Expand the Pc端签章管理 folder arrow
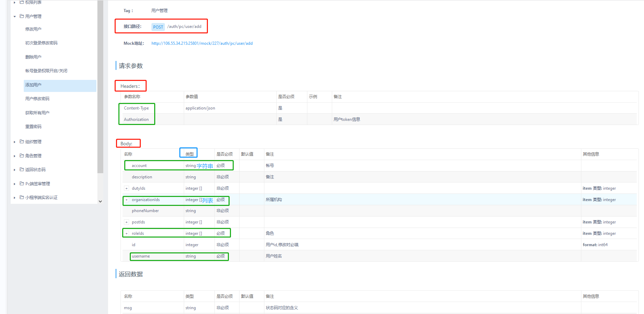Screen dimensions: 644x314 (14, 184)
